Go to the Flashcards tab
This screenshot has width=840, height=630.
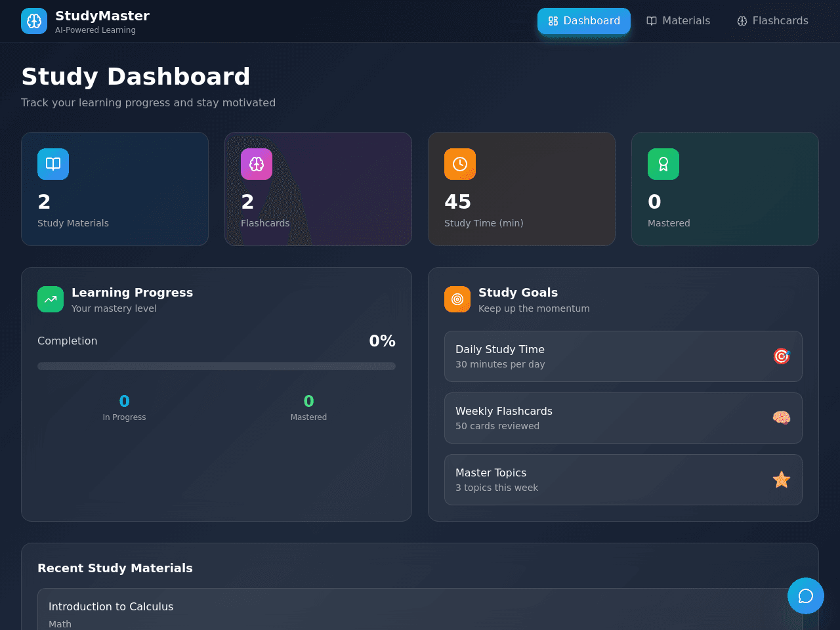tap(772, 21)
